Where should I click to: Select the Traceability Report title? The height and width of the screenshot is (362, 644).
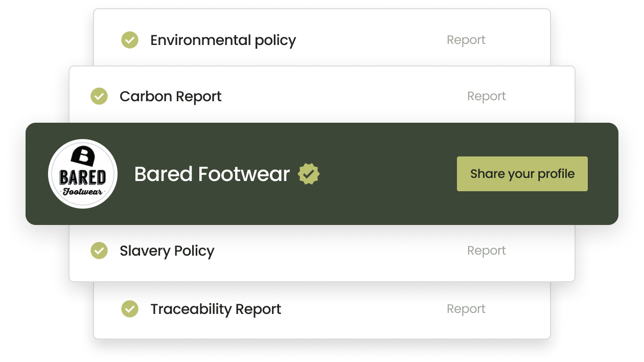216,309
